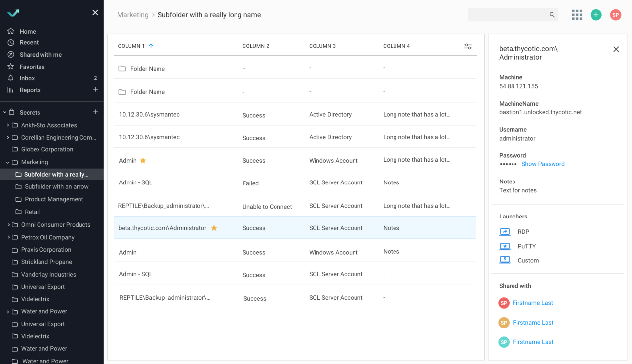Open the Marketing breadcrumb link
632x364 pixels.
(132, 15)
